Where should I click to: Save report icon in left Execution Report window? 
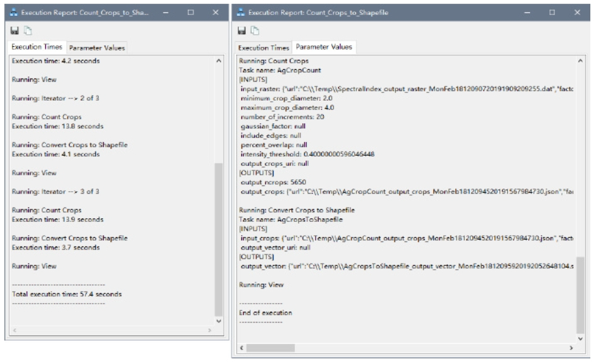[x=15, y=31]
